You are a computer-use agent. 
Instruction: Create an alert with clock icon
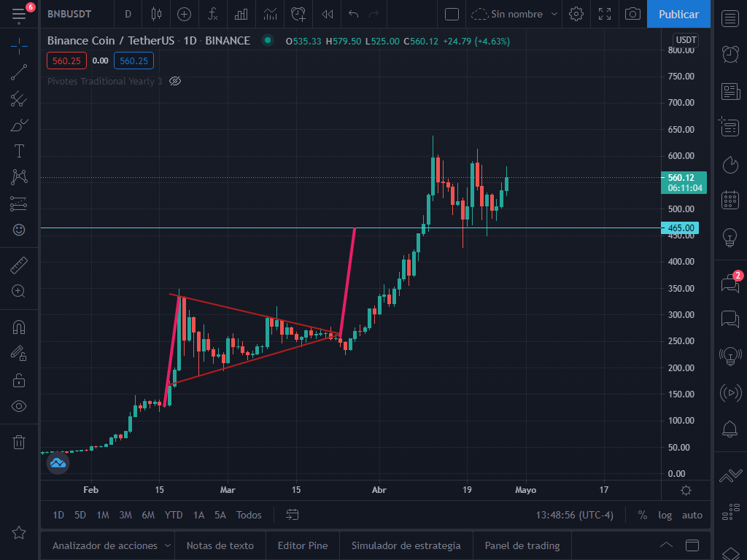[298, 15]
